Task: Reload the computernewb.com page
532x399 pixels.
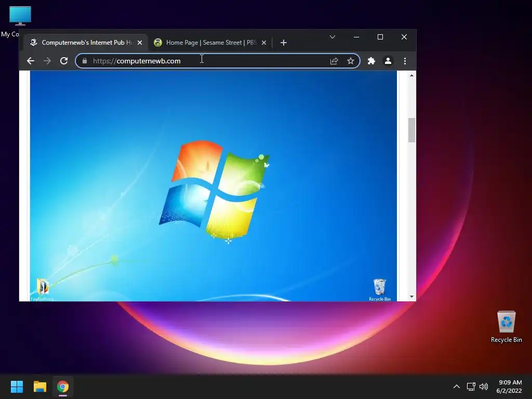Action: click(64, 61)
